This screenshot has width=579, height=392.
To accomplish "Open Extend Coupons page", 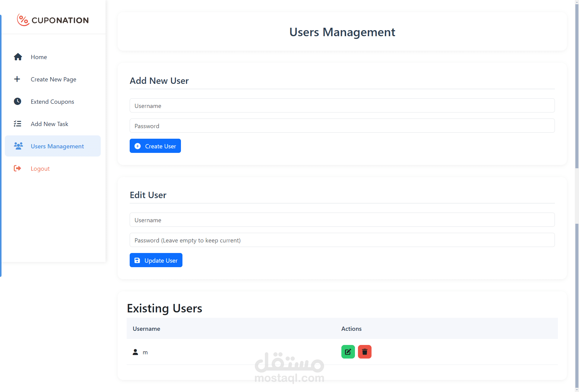I will click(52, 102).
